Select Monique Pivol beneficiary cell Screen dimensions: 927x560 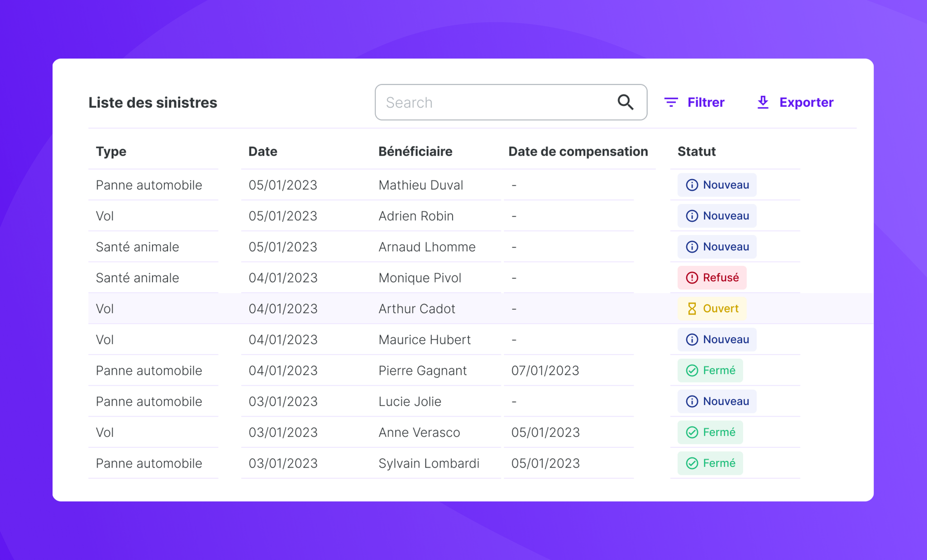tap(420, 278)
